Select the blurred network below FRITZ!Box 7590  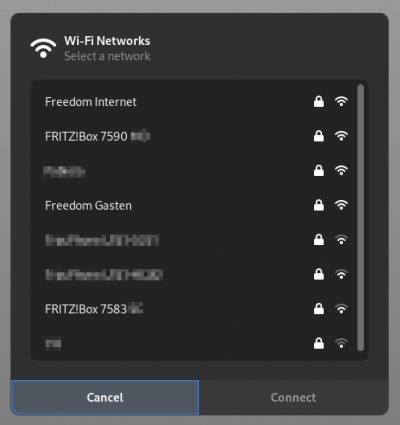point(194,171)
